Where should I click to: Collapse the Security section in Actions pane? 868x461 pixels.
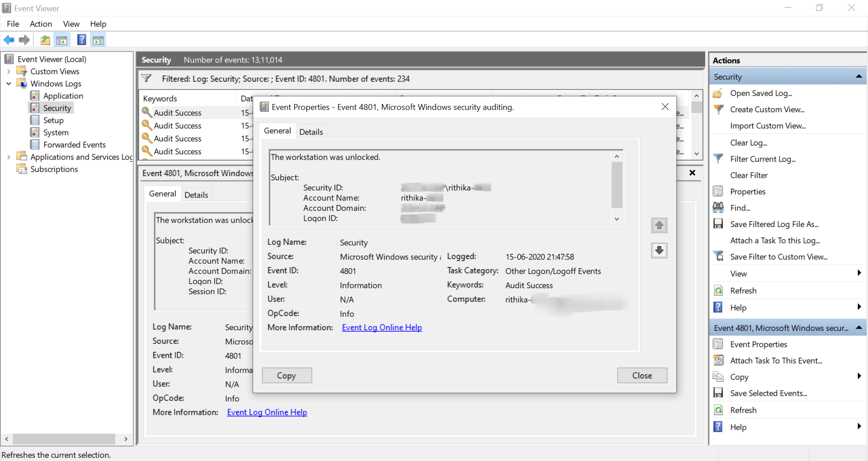[x=859, y=76]
